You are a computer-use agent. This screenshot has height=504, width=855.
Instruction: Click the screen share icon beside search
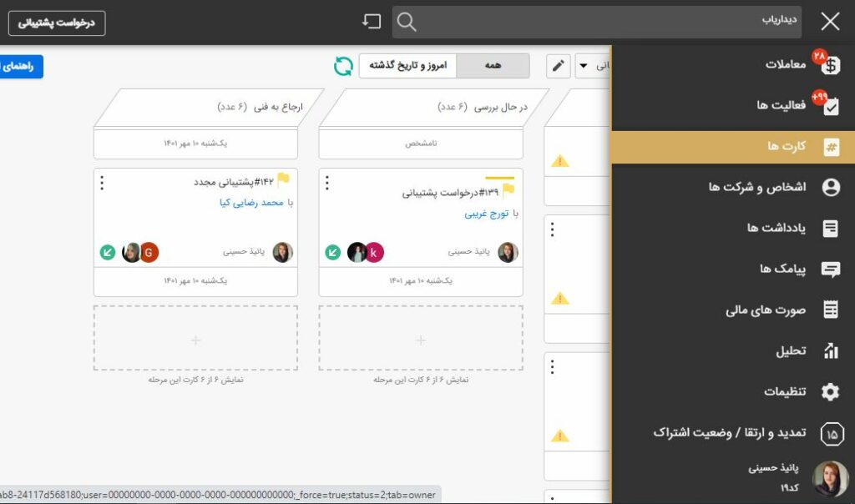(x=372, y=21)
